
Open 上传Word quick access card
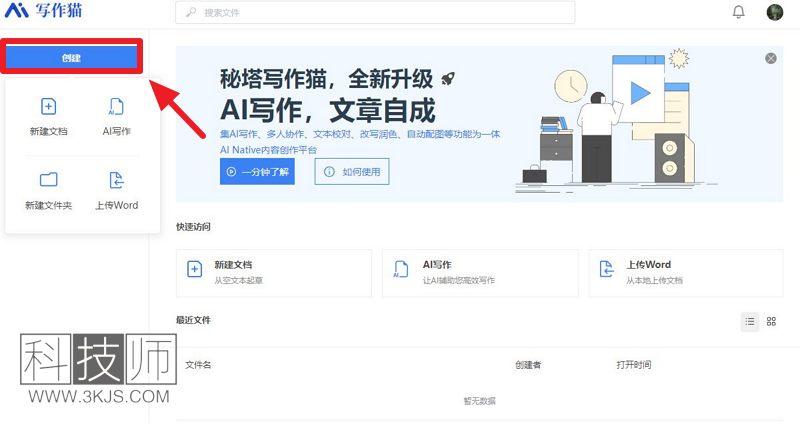[686, 272]
